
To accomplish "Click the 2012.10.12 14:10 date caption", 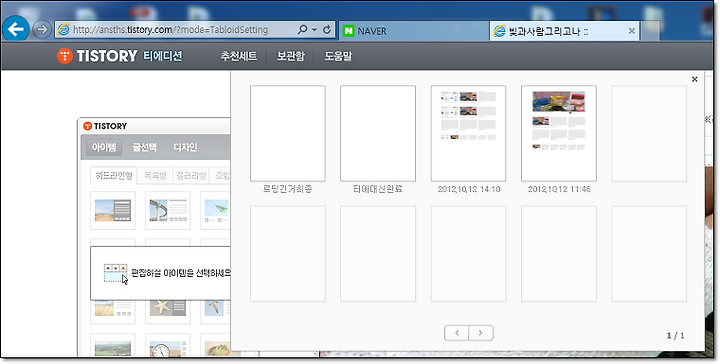I will click(469, 189).
